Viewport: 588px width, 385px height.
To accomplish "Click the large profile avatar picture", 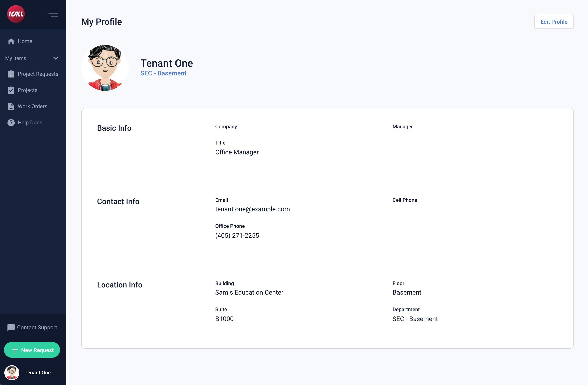I will coord(105,68).
